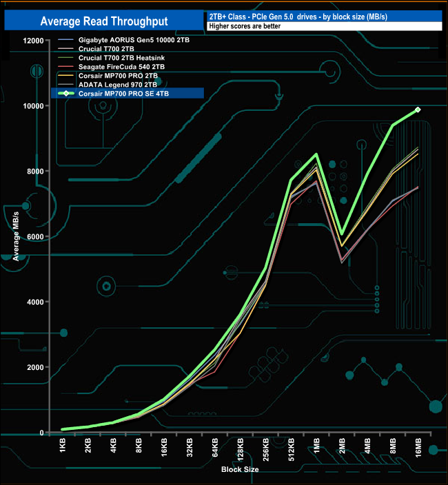Click the Average MB/s axis title

(x=16, y=236)
